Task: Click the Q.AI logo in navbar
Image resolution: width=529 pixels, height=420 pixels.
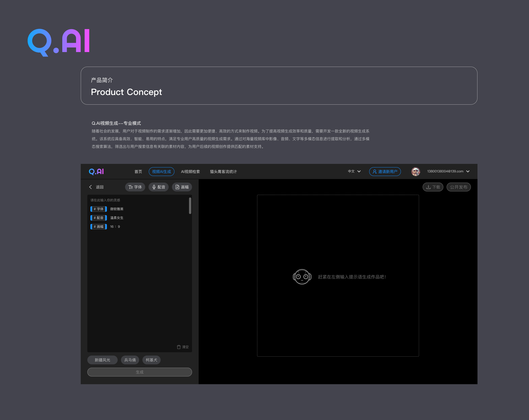Action: pyautogui.click(x=96, y=172)
